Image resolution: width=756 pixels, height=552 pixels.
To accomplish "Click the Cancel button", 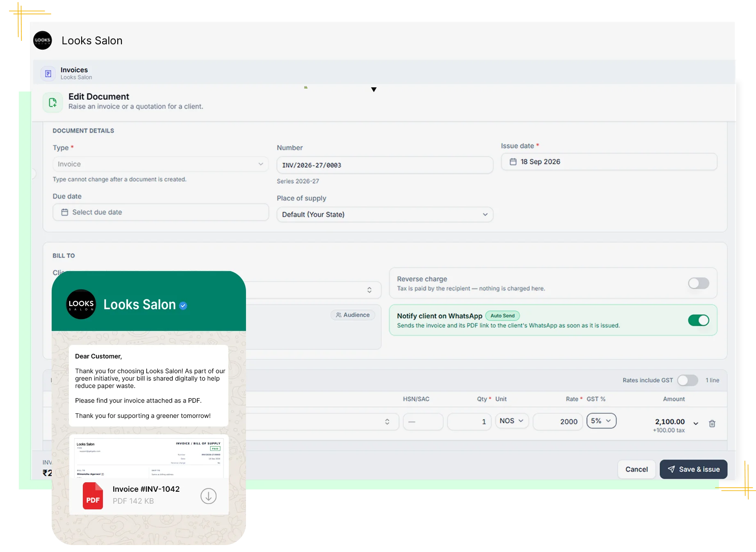I will [636, 469].
